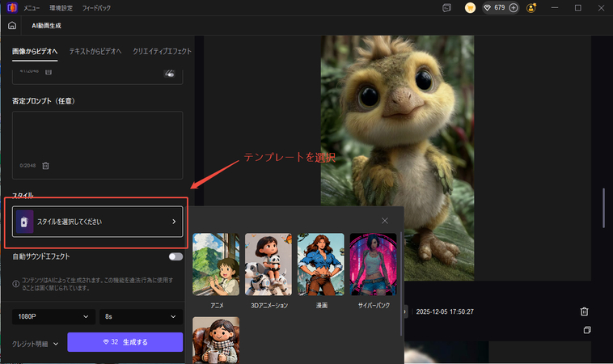Open the スタイルを選択してください selector
This screenshot has height=364, width=613.
[x=97, y=221]
